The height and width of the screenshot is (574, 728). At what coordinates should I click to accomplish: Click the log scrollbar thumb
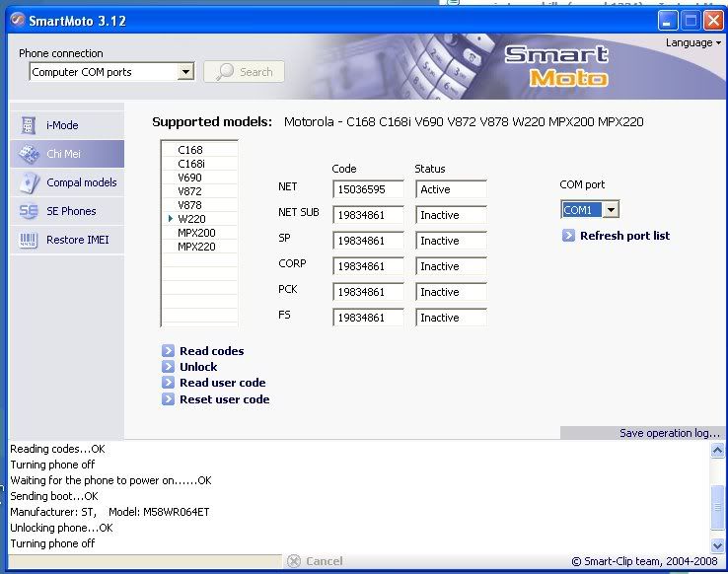[x=717, y=507]
